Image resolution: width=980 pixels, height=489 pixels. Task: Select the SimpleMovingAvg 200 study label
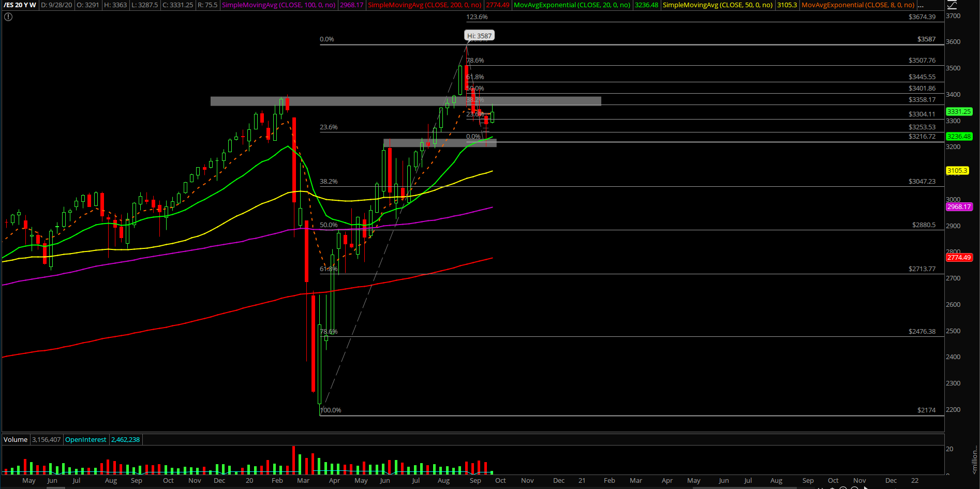pyautogui.click(x=424, y=5)
